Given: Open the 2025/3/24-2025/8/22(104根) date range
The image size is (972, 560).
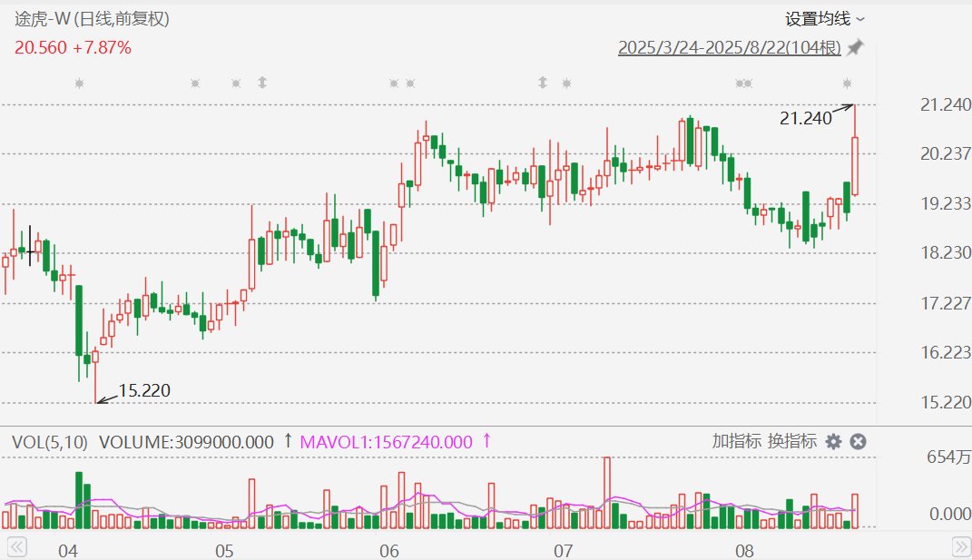Looking at the screenshot, I should pos(730,48).
